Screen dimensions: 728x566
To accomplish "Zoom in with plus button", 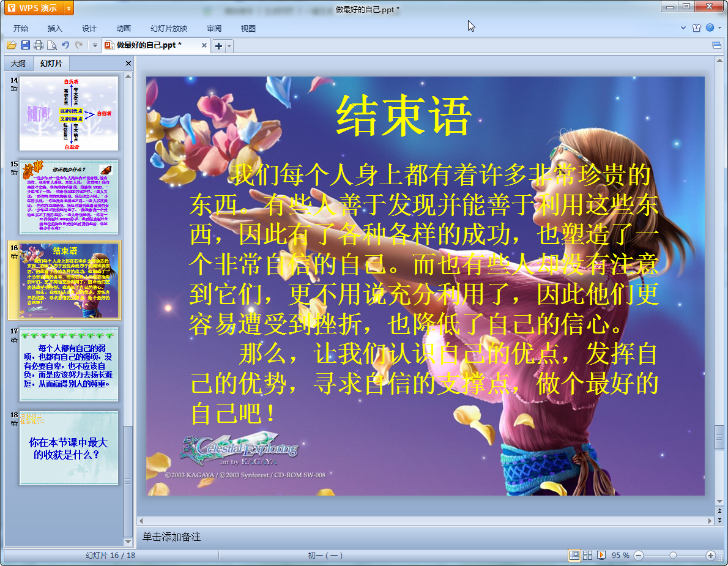I will click(x=710, y=556).
